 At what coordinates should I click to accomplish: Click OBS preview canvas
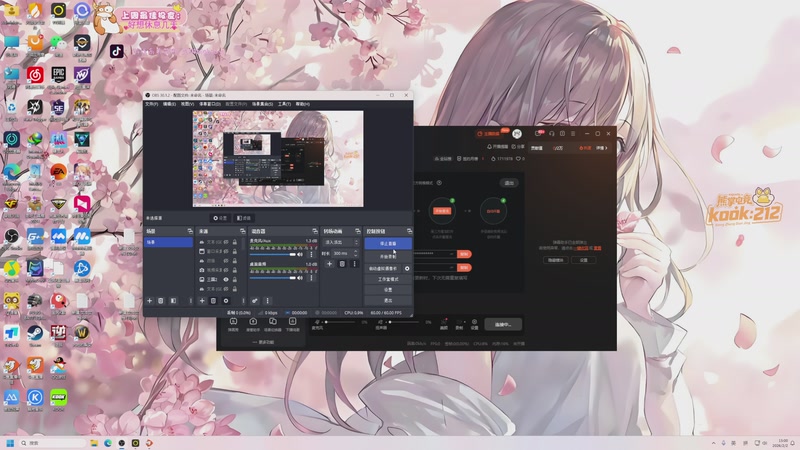point(278,159)
